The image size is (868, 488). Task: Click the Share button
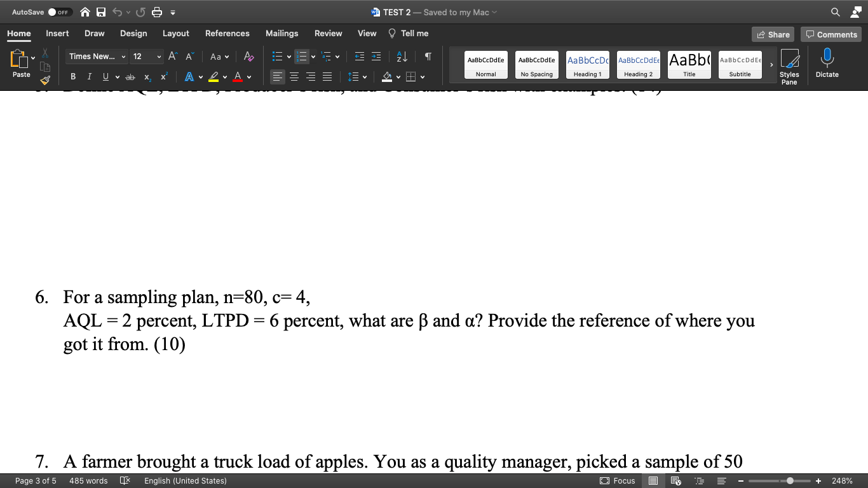(x=773, y=34)
